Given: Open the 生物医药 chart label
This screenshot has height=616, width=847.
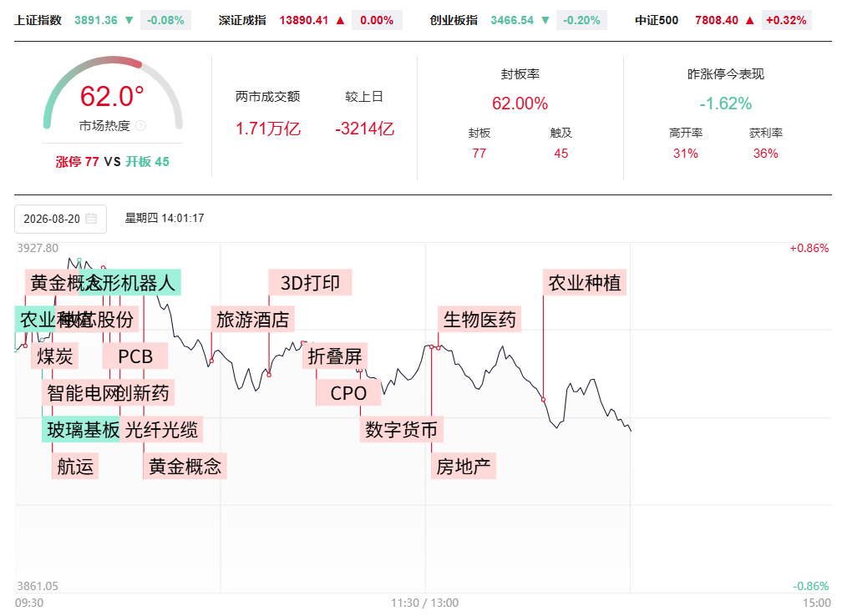Looking at the screenshot, I should [479, 319].
